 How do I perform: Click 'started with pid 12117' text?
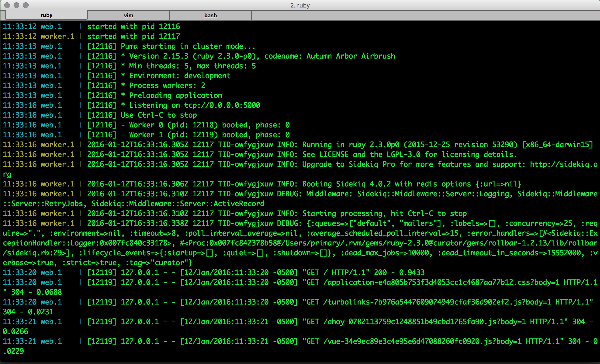pyautogui.click(x=133, y=36)
